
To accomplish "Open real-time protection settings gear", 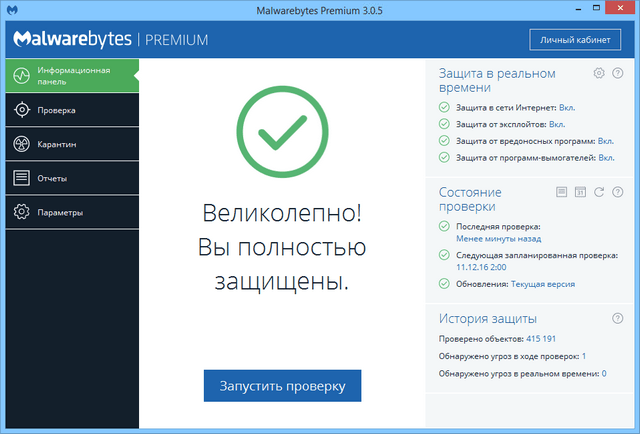I will [x=599, y=73].
